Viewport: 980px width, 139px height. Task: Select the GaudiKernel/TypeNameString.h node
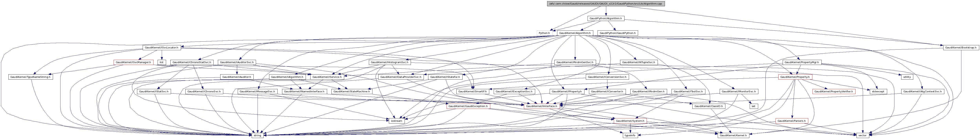30,77
